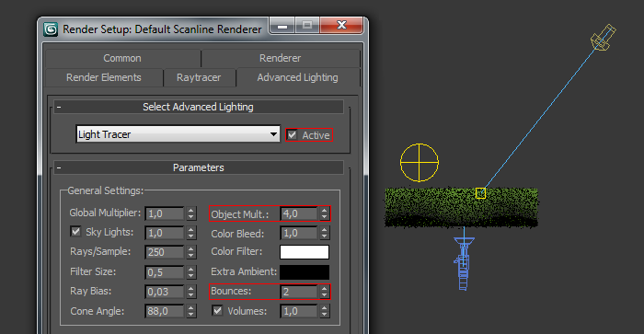Click the Bounces value field
644x334 pixels.
[x=299, y=292]
